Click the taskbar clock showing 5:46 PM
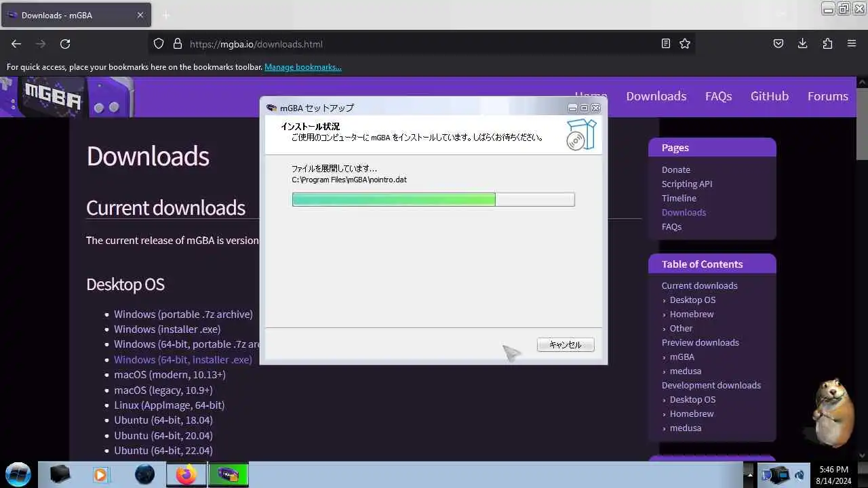Image resolution: width=868 pixels, height=488 pixels. point(833,474)
